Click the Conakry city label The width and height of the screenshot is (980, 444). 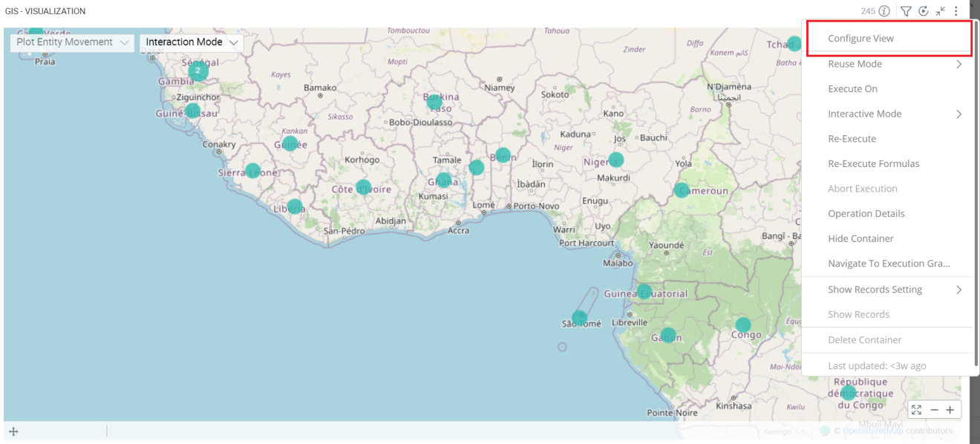(219, 144)
